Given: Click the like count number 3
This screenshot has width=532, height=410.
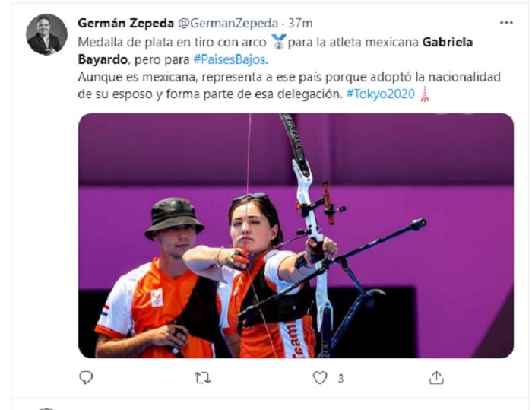Looking at the screenshot, I should (340, 378).
